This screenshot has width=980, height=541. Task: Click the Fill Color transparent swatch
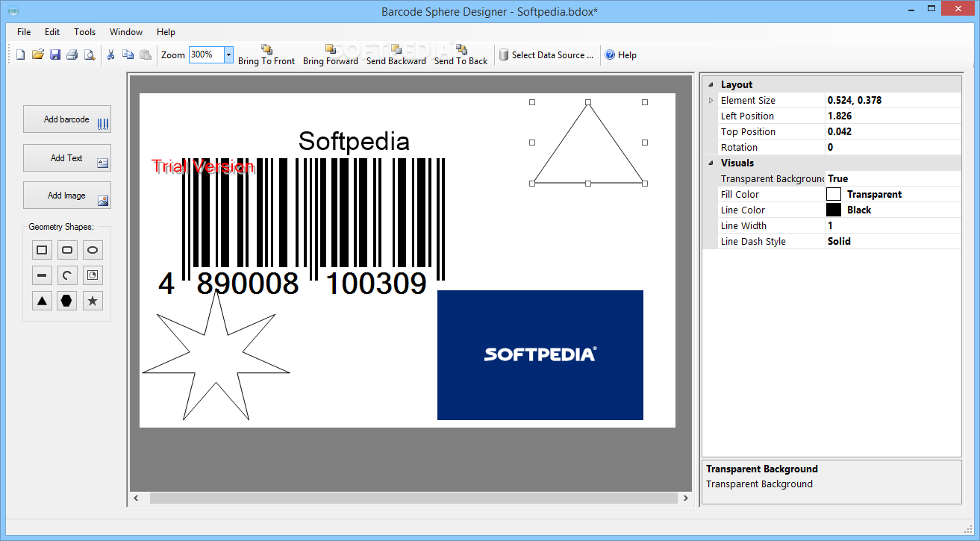click(834, 194)
